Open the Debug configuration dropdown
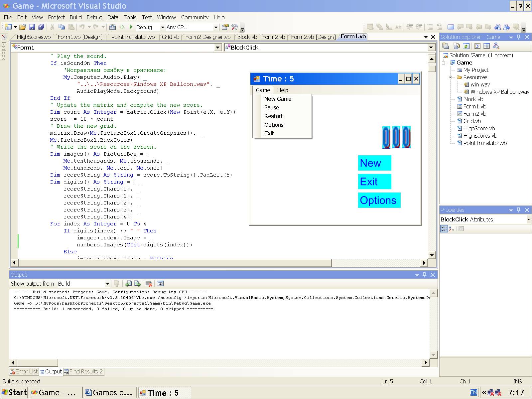Image resolution: width=532 pixels, height=399 pixels. pos(162,27)
